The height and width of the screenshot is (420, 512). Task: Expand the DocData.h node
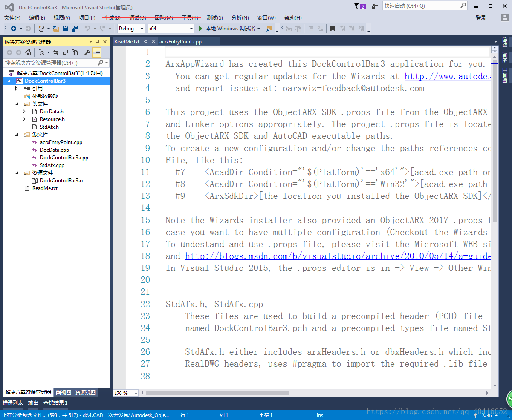[24, 111]
